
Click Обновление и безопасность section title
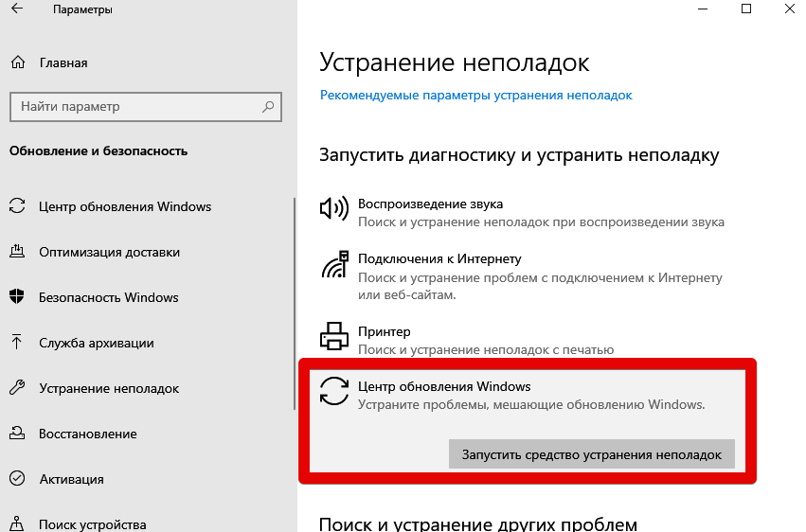[x=99, y=151]
